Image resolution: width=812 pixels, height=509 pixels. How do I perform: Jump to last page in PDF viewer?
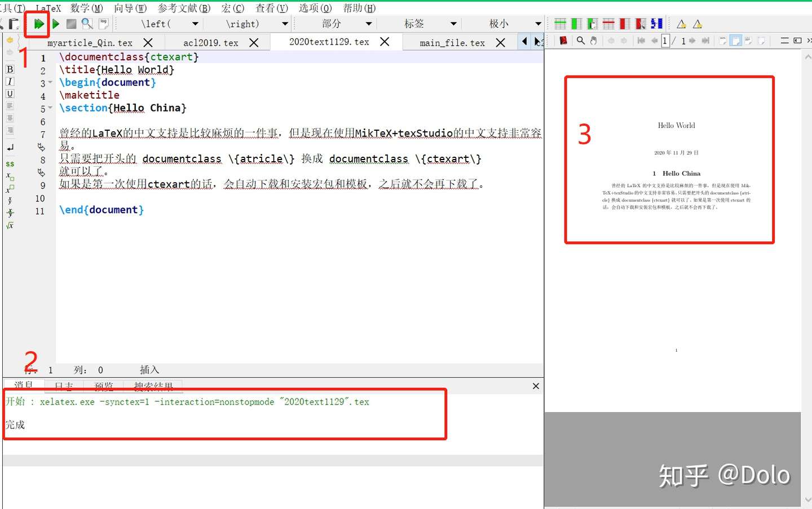coord(705,41)
